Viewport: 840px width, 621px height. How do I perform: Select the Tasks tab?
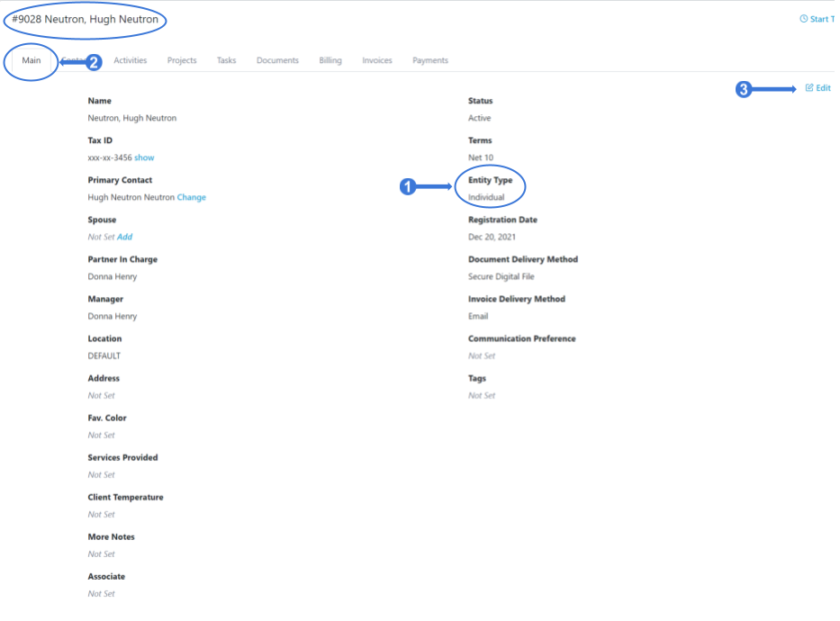pos(226,61)
